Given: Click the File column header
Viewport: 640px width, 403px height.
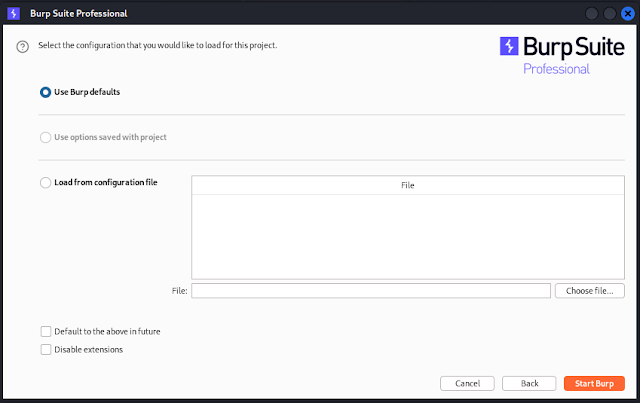Looking at the screenshot, I should [408, 185].
